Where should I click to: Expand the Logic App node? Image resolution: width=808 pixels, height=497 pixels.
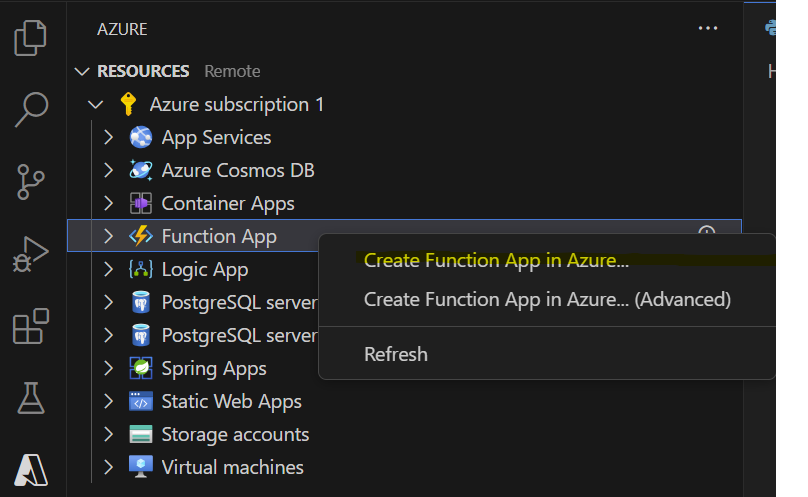click(108, 269)
